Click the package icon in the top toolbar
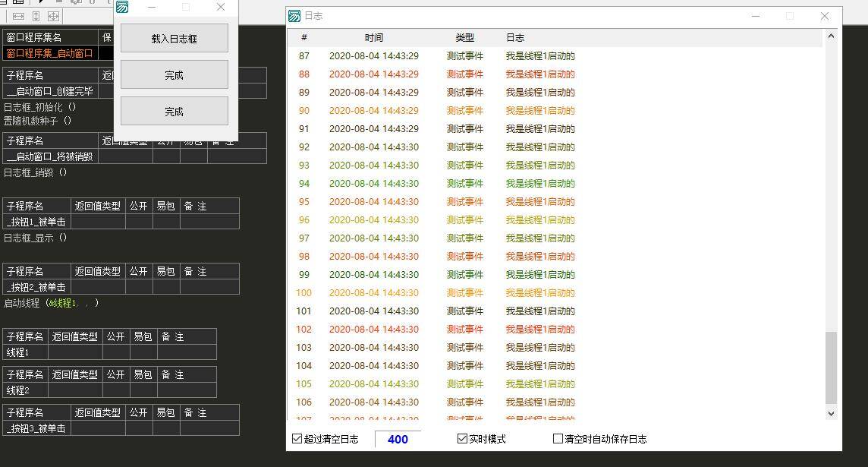This screenshot has height=467, width=868. 76,2
